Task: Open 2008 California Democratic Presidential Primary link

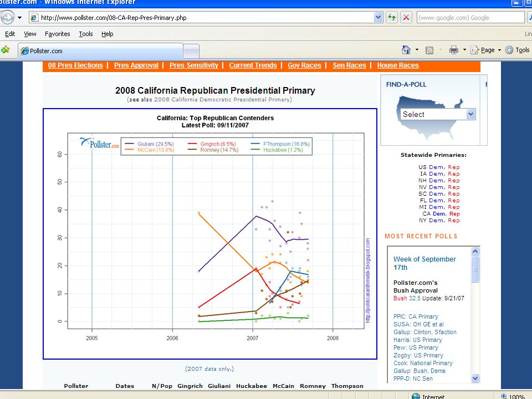Action: tap(222, 99)
